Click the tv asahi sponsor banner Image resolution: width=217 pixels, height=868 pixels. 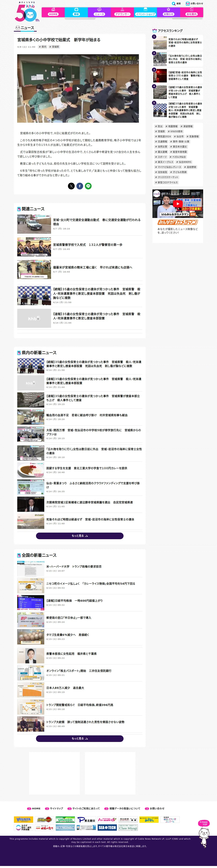click(107, 820)
